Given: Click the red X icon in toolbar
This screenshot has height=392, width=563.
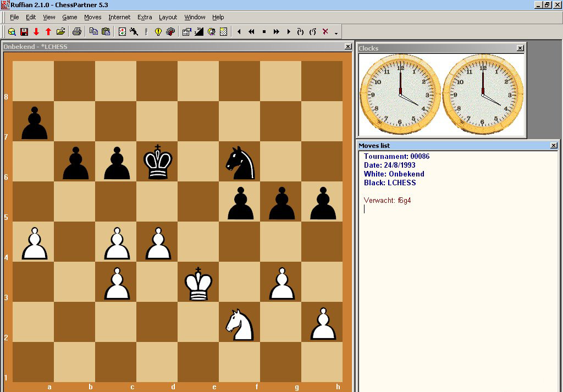Looking at the screenshot, I should pyautogui.click(x=325, y=32).
